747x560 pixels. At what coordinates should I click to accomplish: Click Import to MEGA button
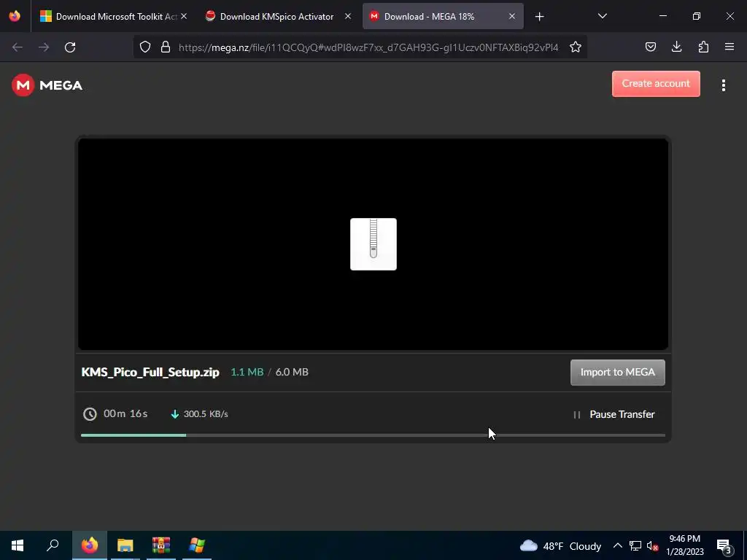617,373
